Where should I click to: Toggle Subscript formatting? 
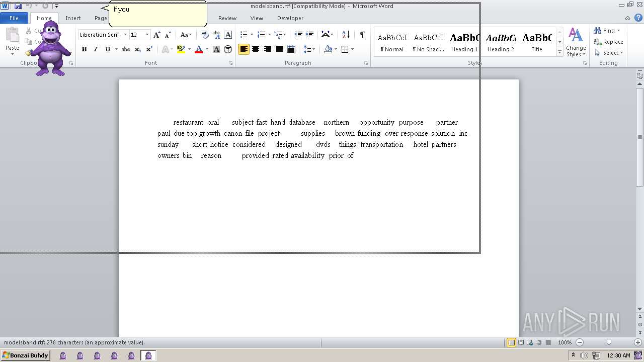(137, 49)
